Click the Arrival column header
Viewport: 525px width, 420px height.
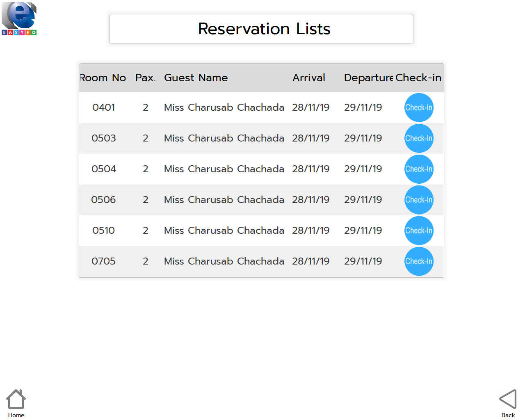click(309, 78)
